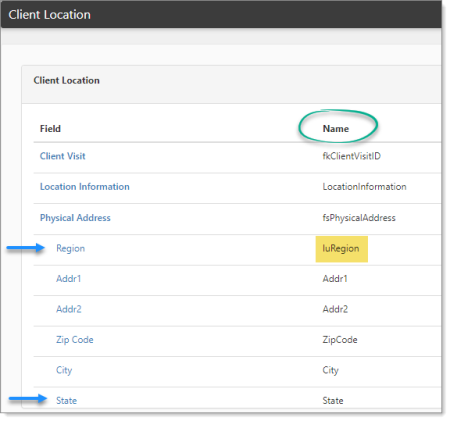Select the Region field link
The width and height of the screenshot is (450, 421).
click(x=70, y=248)
